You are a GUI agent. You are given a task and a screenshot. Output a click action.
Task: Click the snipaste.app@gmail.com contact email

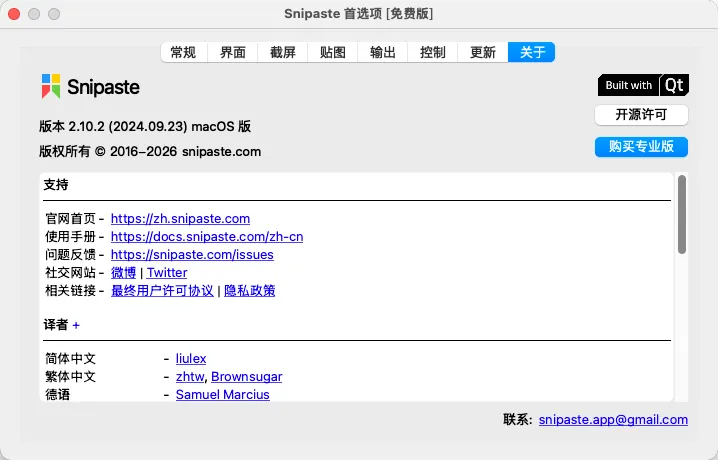(x=613, y=420)
